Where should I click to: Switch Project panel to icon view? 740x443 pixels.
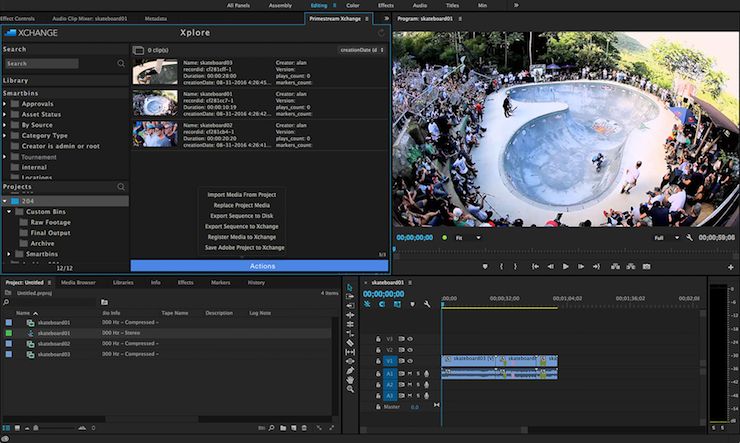17,428
